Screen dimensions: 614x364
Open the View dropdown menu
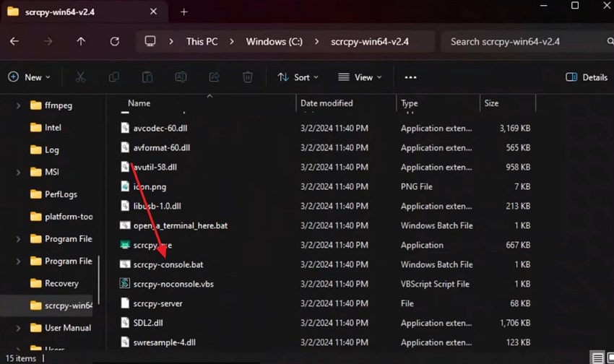360,77
